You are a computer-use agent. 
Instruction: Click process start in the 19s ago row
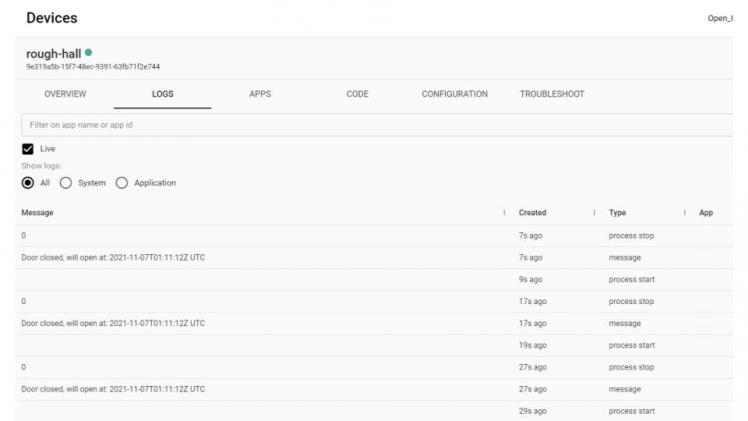click(x=632, y=345)
